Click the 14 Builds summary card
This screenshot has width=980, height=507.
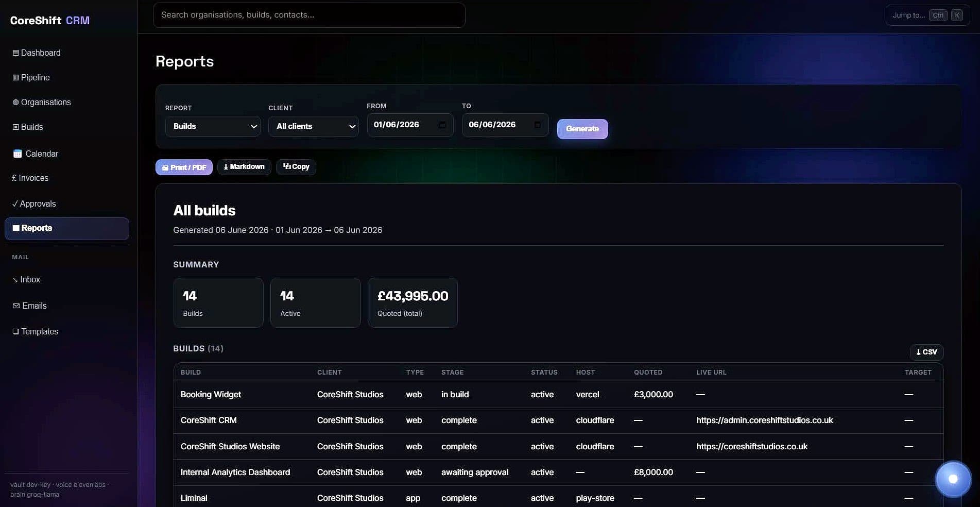[x=218, y=303]
